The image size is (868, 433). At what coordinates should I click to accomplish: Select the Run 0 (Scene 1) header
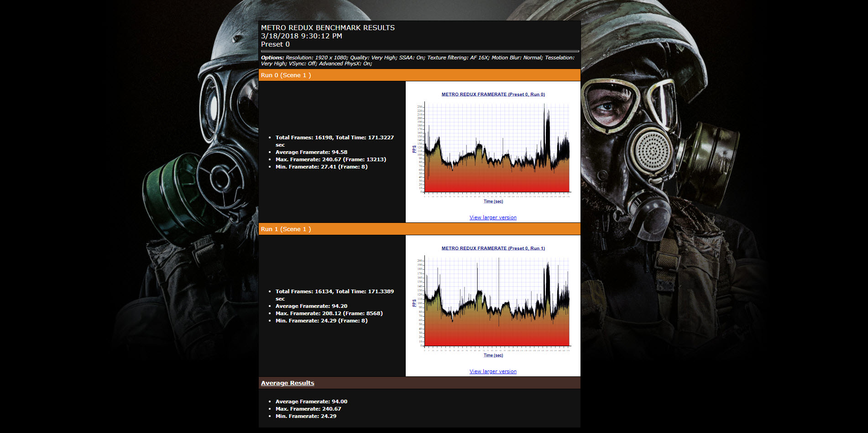pyautogui.click(x=419, y=75)
